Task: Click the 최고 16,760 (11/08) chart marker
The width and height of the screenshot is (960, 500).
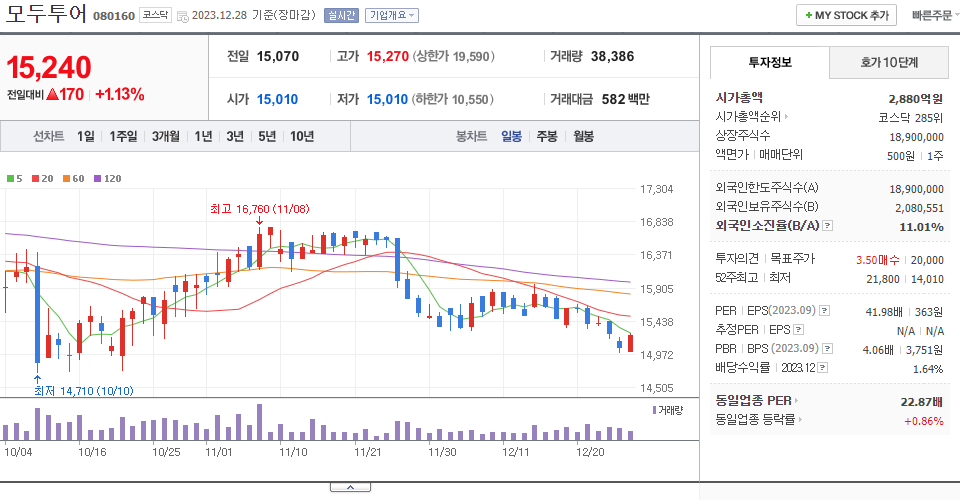Action: click(260, 209)
